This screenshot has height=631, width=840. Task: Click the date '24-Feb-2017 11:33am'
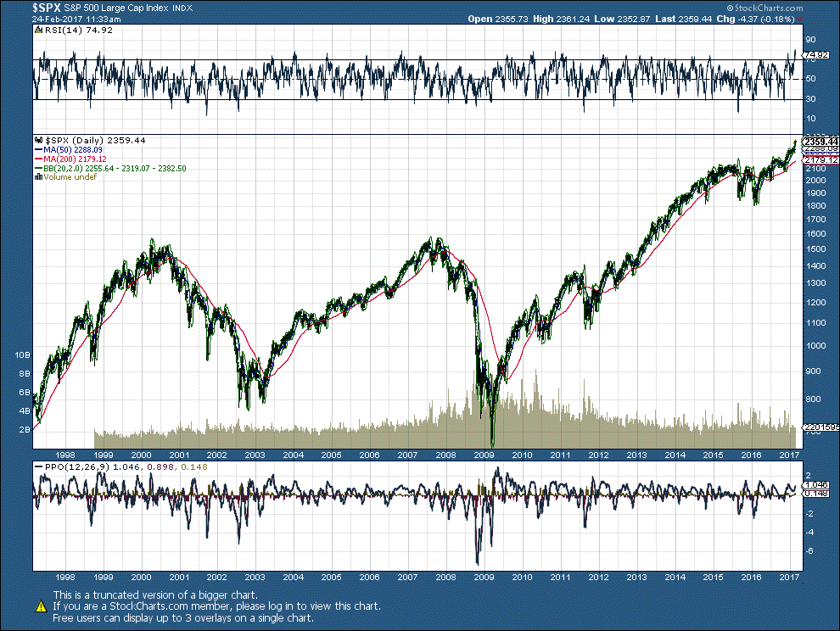[76, 20]
